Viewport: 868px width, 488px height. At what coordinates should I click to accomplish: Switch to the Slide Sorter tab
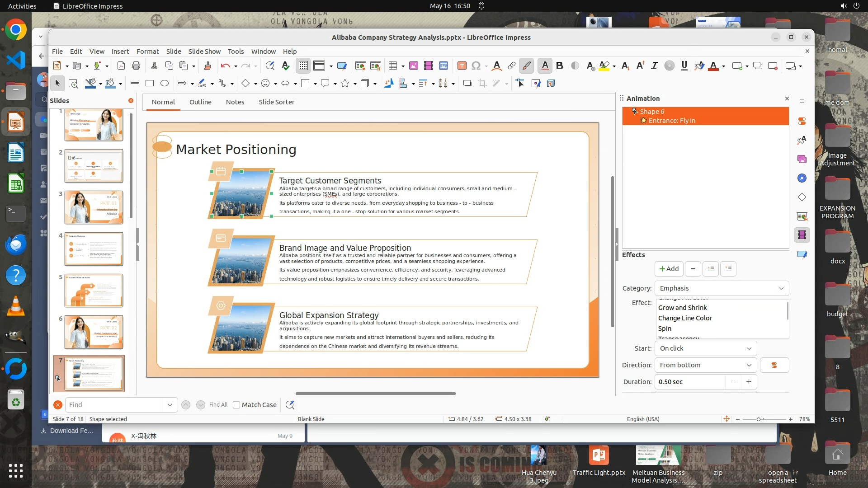tap(276, 102)
